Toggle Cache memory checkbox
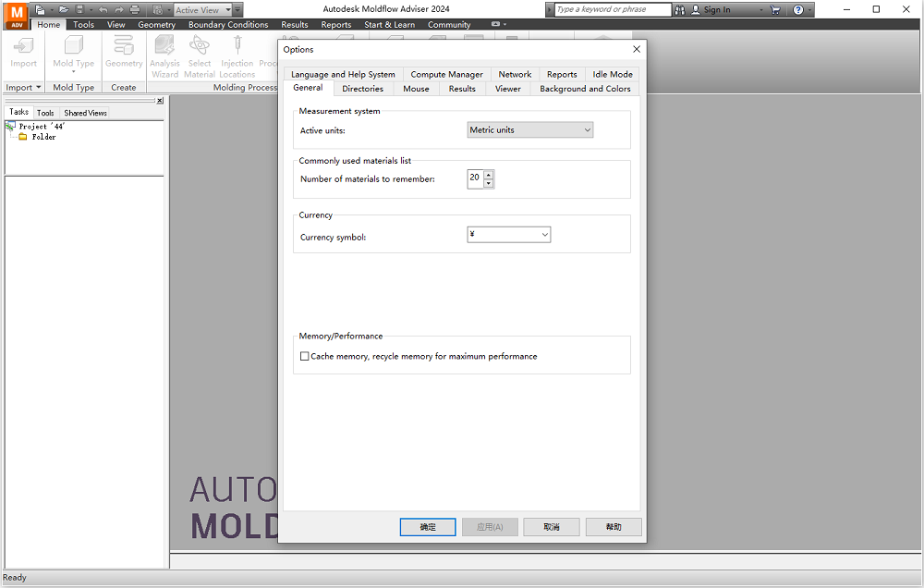 (x=305, y=356)
